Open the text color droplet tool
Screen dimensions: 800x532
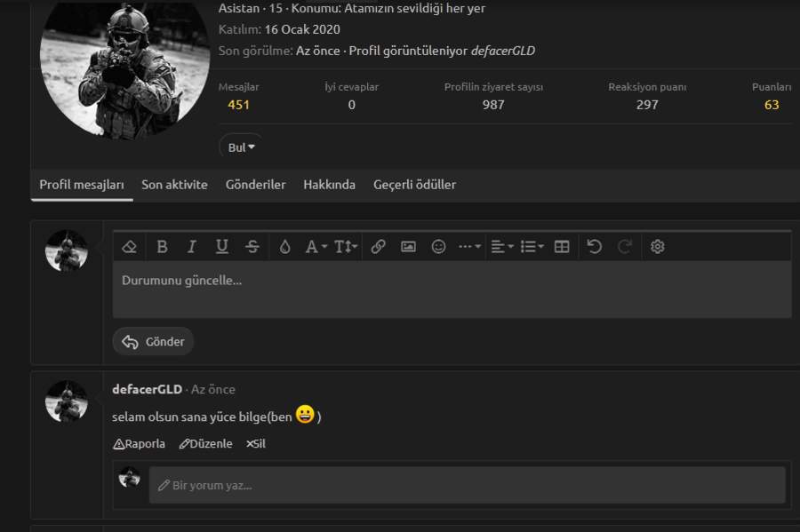click(x=284, y=247)
